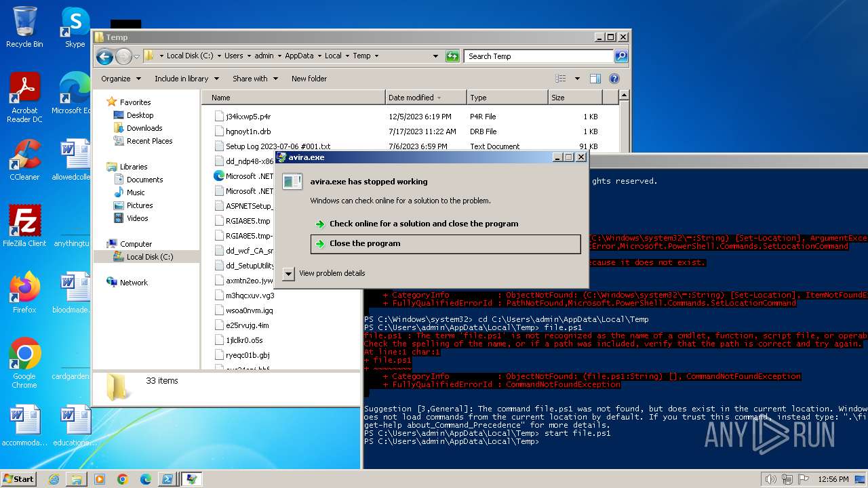The height and width of the screenshot is (488, 868).
Task: Select Pictures library in navigation pane
Action: [140, 205]
